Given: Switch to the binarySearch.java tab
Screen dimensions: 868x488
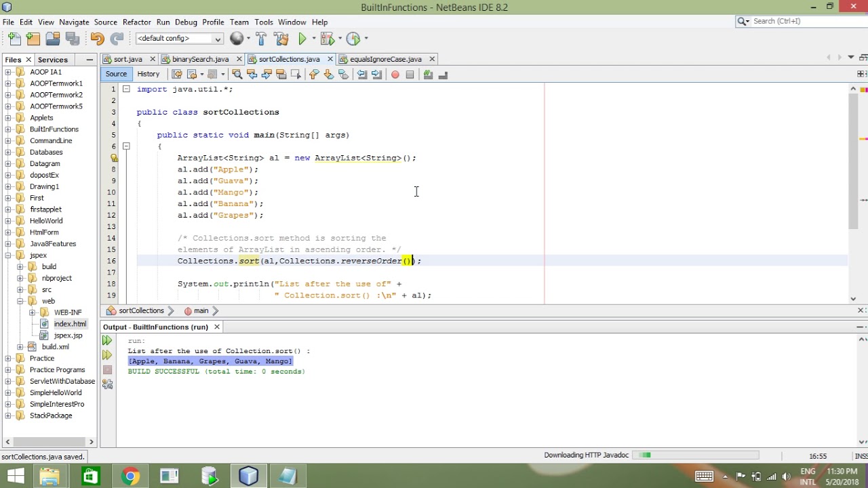Looking at the screenshot, I should pyautogui.click(x=200, y=60).
